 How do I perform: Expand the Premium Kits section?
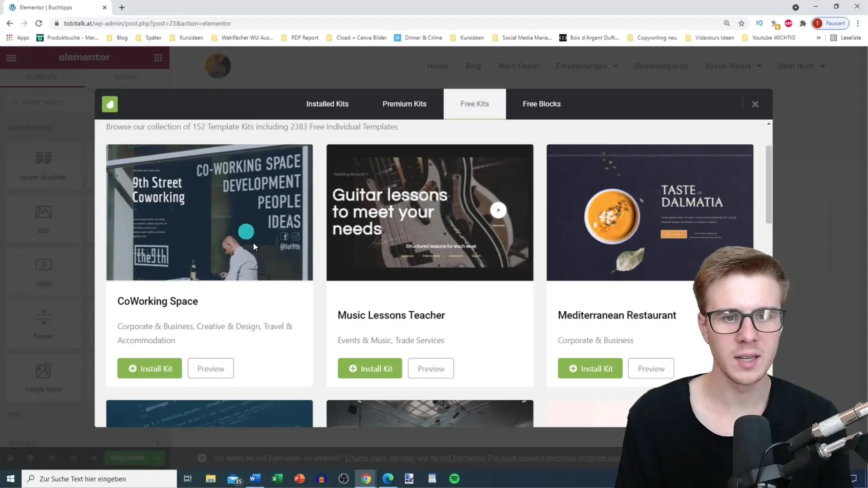[x=404, y=103]
